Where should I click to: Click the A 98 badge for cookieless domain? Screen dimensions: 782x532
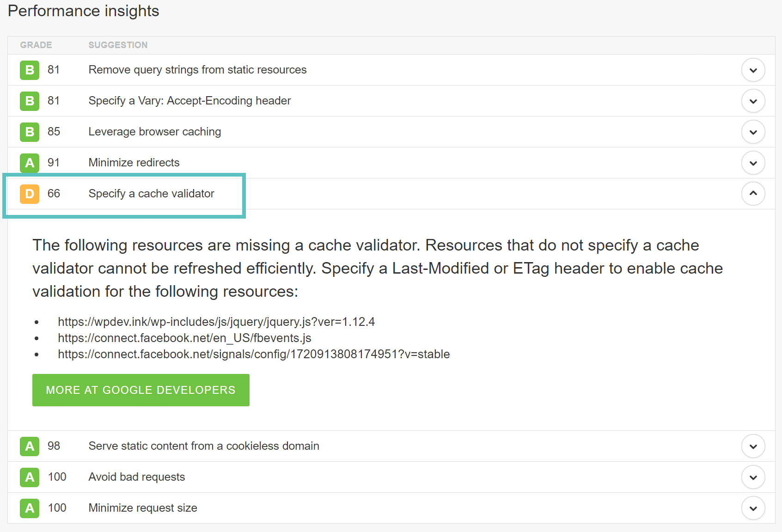pos(29,446)
